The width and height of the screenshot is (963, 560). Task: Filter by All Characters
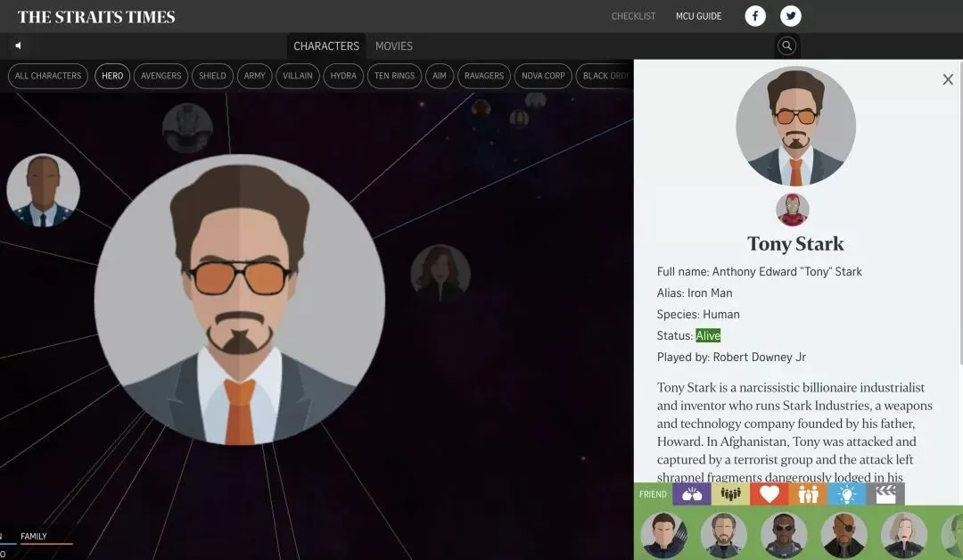[48, 76]
